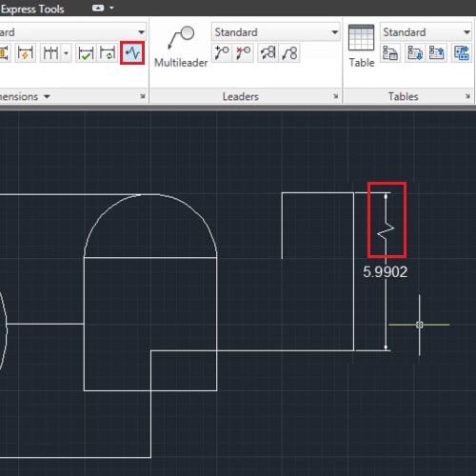This screenshot has height=476, width=476.
Task: Click the Link Data icon in Tables
Action: pyautogui.click(x=390, y=52)
